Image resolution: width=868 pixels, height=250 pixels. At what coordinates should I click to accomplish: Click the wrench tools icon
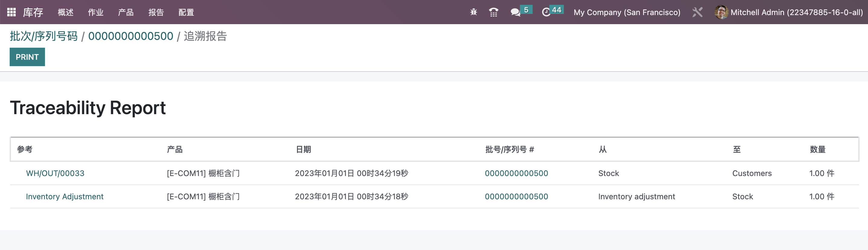(697, 12)
